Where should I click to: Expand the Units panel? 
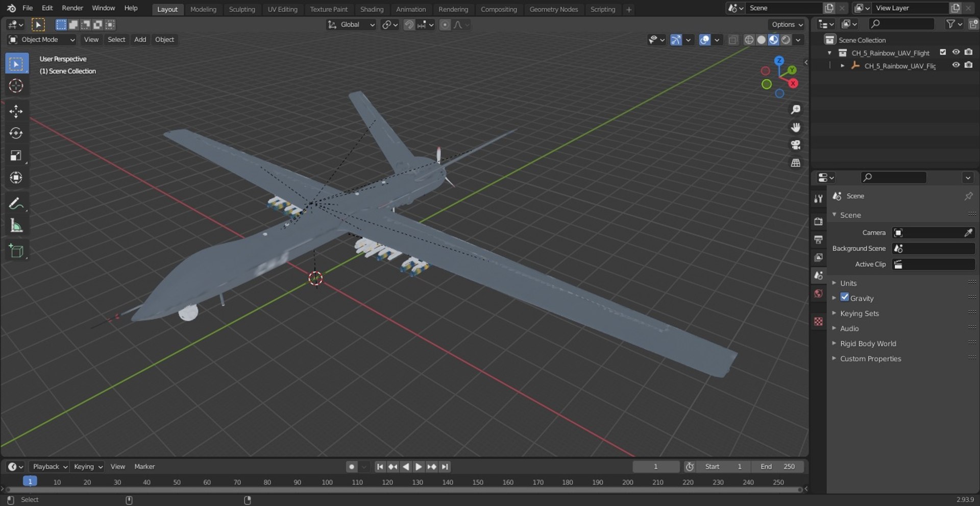848,283
